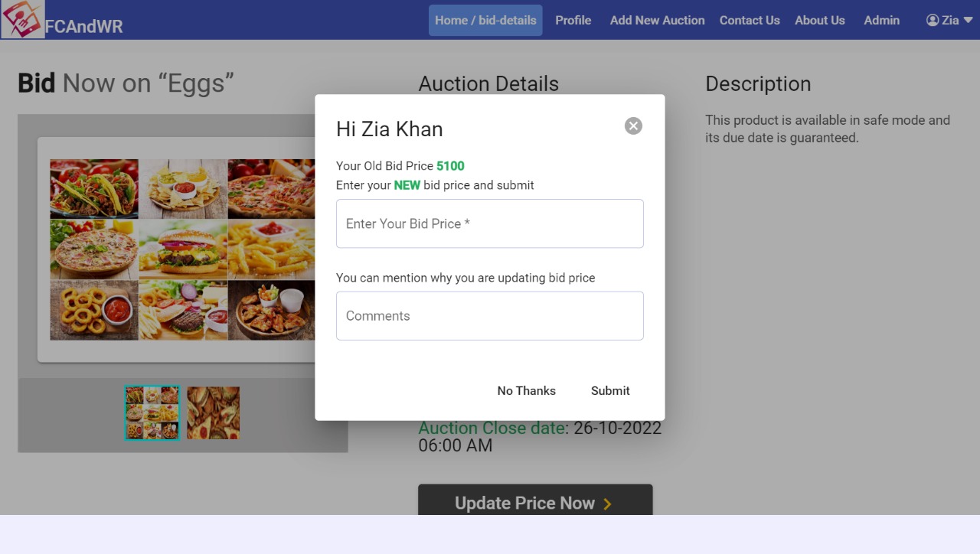Viewport: 980px width, 554px height.
Task: Click into the Comments field
Action: 490,316
